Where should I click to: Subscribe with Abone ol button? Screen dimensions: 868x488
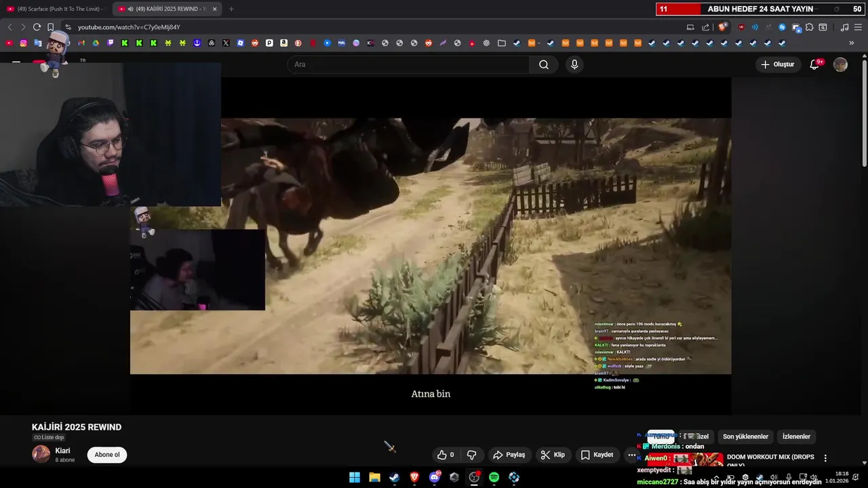pyautogui.click(x=107, y=455)
